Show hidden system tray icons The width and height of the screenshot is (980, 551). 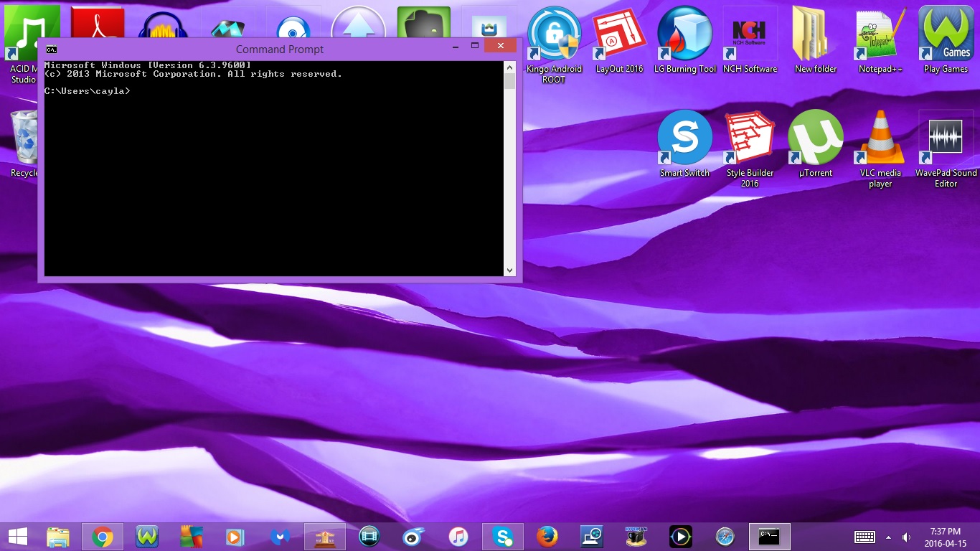coord(889,537)
